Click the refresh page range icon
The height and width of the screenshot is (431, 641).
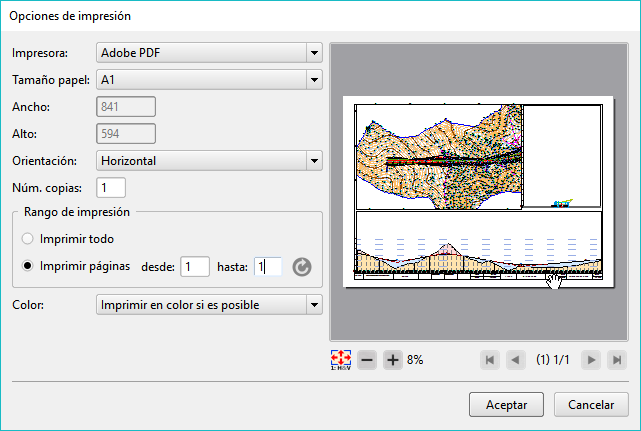[x=302, y=267]
